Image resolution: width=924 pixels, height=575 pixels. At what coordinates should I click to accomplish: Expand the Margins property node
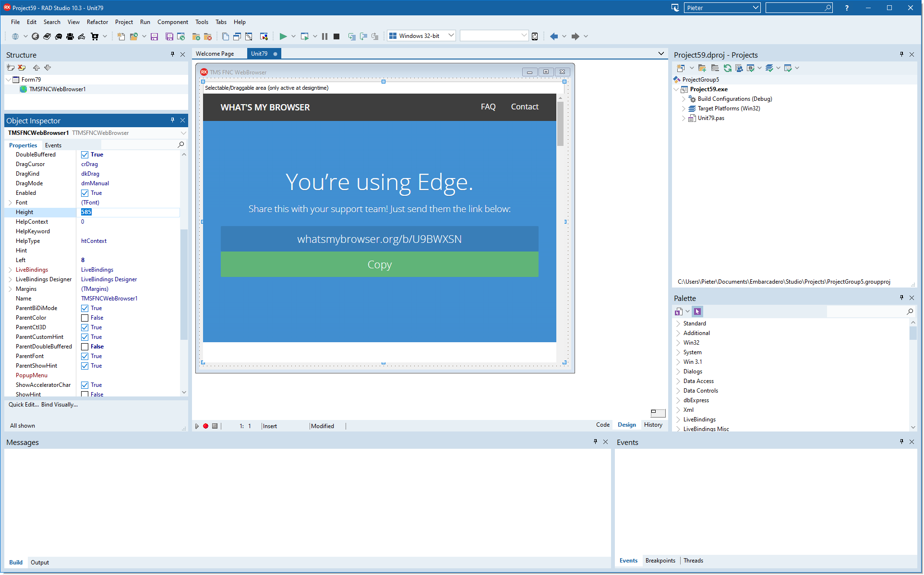click(x=10, y=289)
